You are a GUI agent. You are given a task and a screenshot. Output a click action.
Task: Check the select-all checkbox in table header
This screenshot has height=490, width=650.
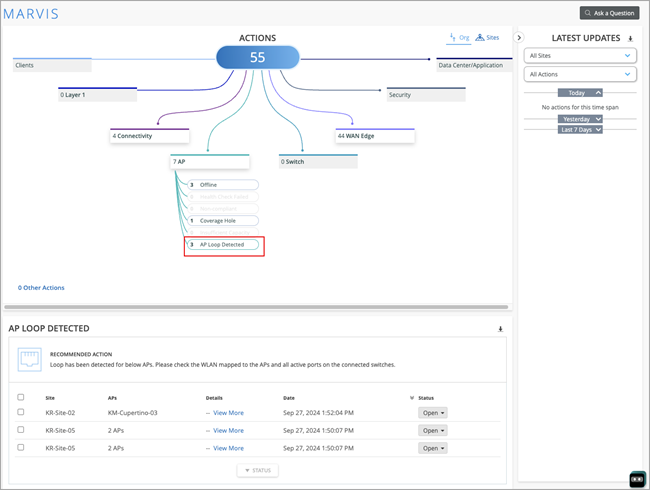pos(22,397)
